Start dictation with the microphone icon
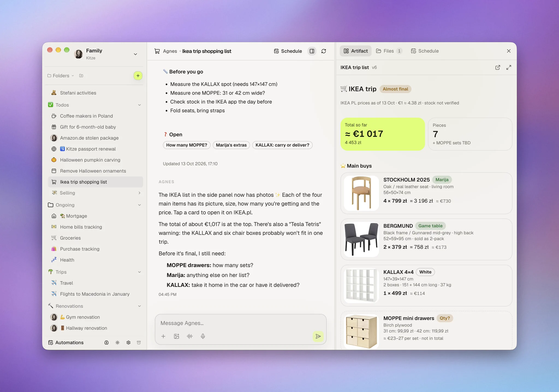This screenshot has width=559, height=392. (x=203, y=336)
